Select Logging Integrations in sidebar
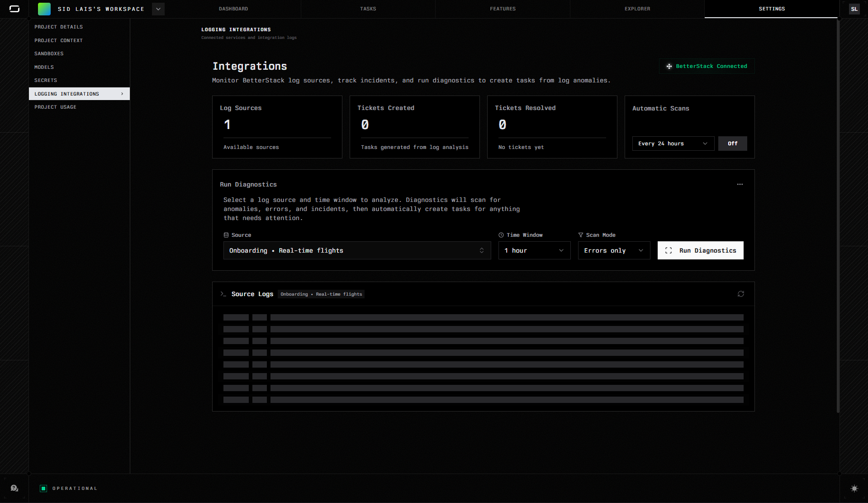 pos(79,94)
